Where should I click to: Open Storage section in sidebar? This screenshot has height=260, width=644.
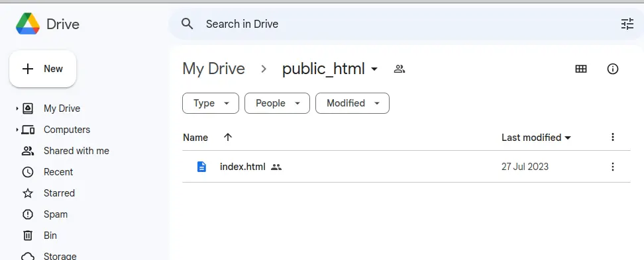[x=60, y=256]
